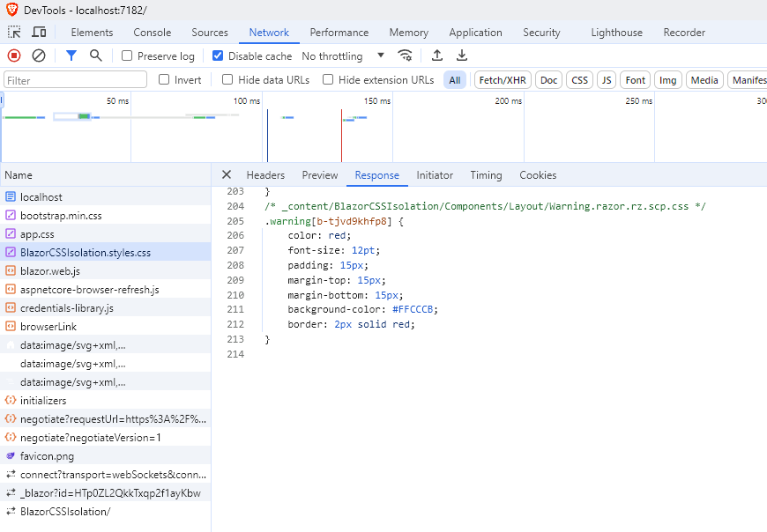Import HAR file upload icon
Image resolution: width=767 pixels, height=532 pixels.
(437, 55)
